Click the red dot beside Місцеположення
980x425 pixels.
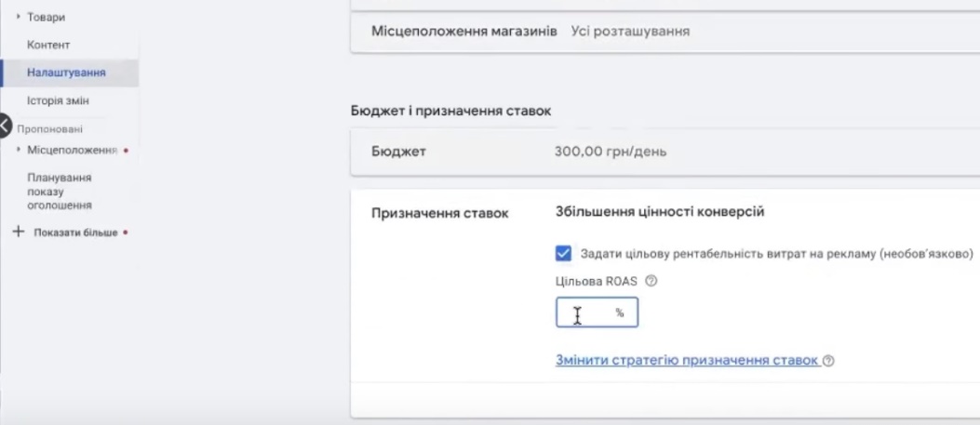click(x=126, y=150)
